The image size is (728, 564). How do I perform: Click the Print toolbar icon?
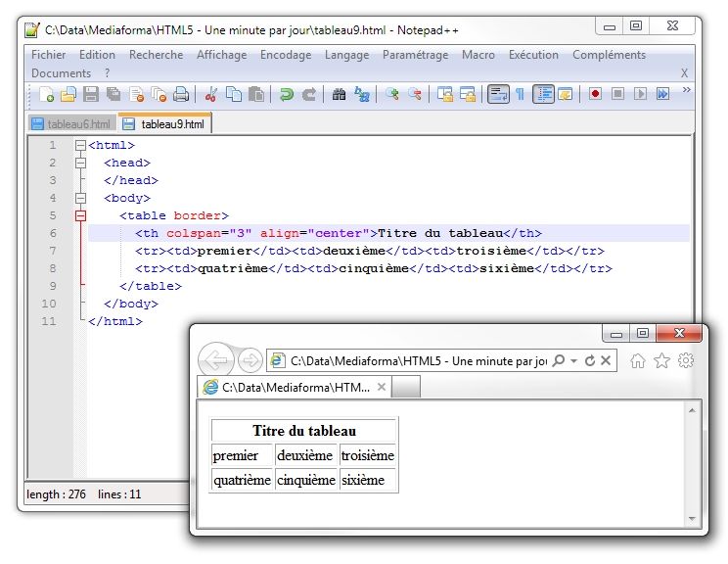(x=181, y=95)
